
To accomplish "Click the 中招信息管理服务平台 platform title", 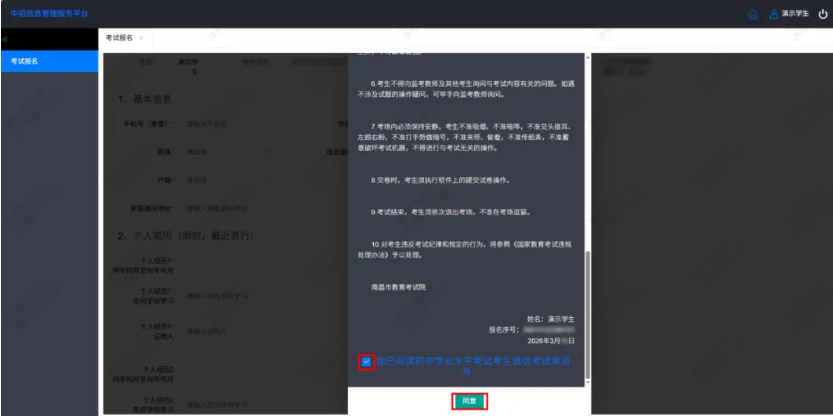I will click(49, 14).
